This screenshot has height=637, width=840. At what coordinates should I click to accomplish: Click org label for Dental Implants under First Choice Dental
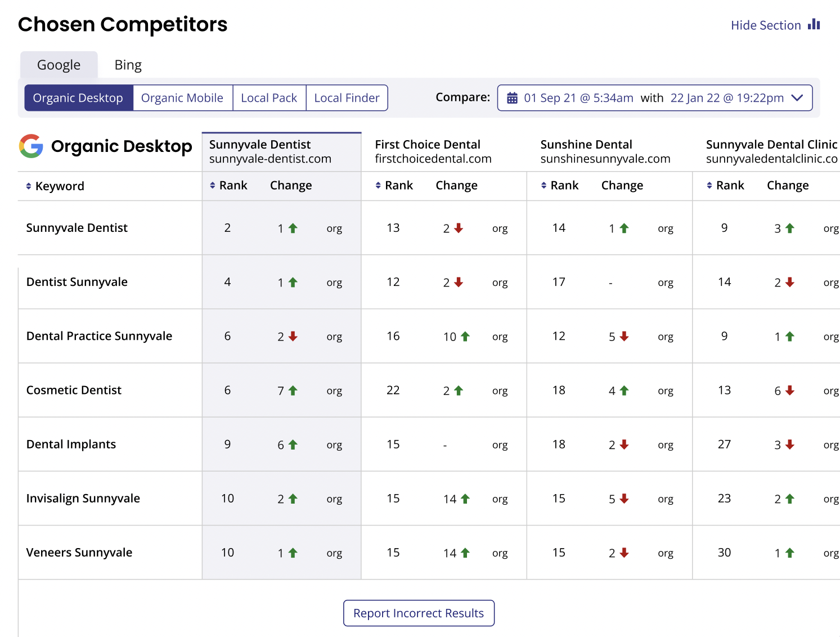[x=500, y=445]
